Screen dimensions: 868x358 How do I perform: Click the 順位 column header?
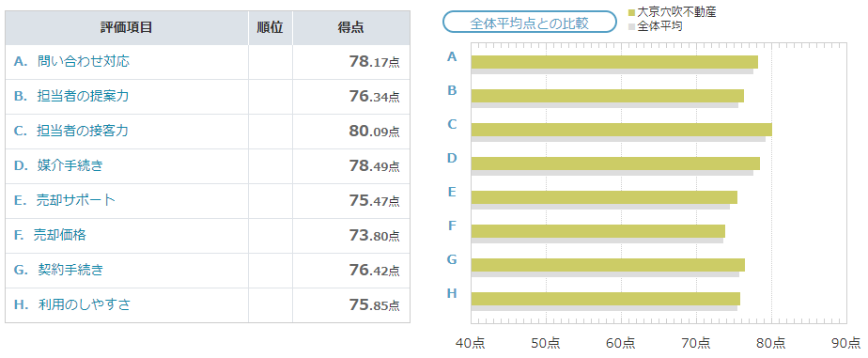click(271, 27)
